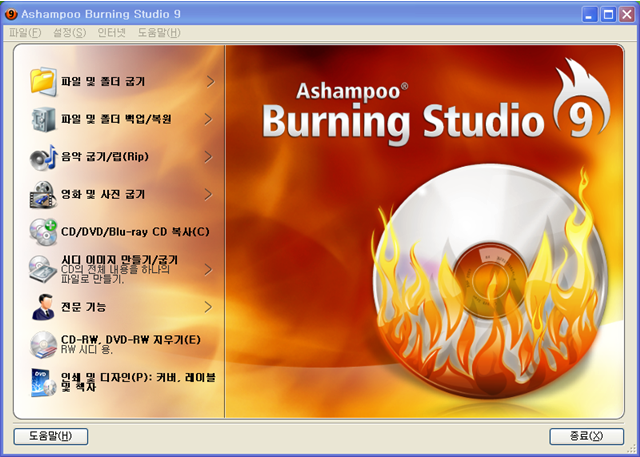Viewport: 640px width, 457px height.
Task: Click the DVD cover icon for 인쇄 및 디자인
Action: [44, 382]
